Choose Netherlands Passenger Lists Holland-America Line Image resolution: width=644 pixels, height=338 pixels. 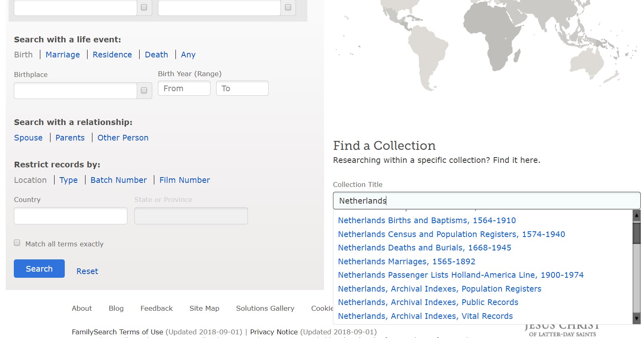pos(461,275)
